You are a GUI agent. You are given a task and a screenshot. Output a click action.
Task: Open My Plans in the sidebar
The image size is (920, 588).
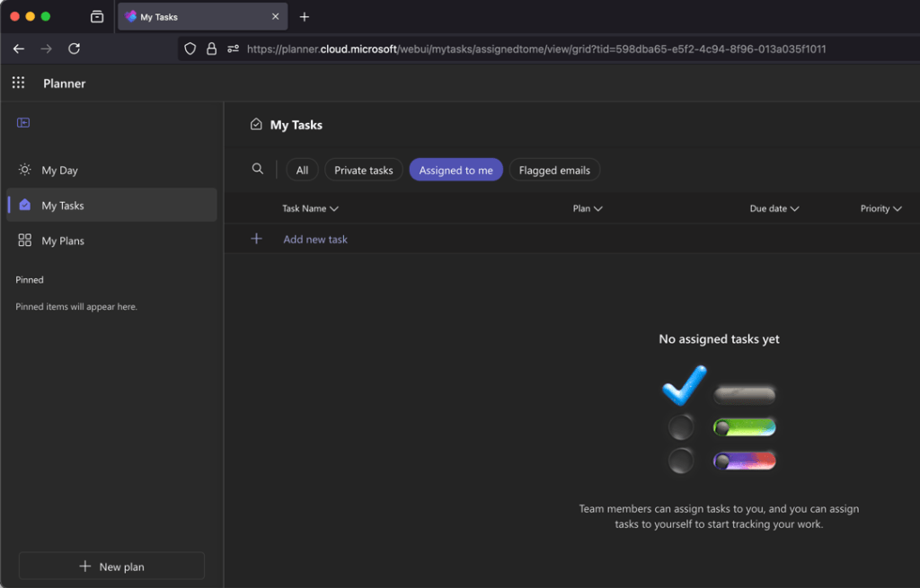coord(63,241)
